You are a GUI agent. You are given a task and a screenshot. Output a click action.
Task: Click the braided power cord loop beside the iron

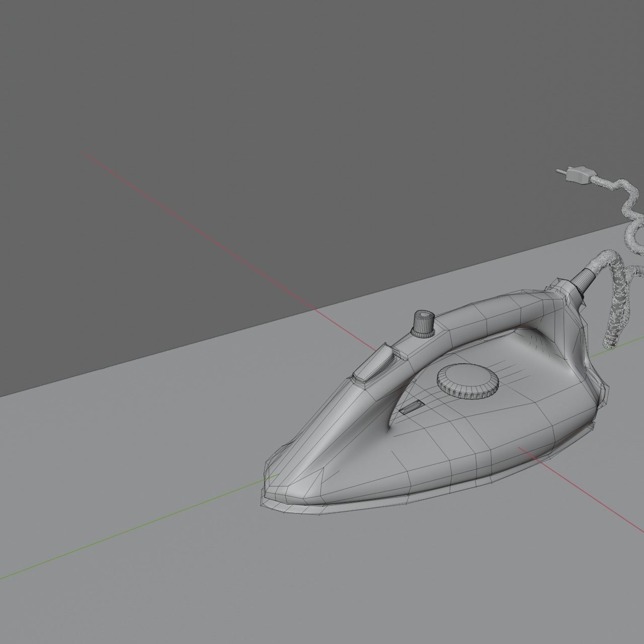point(619,297)
